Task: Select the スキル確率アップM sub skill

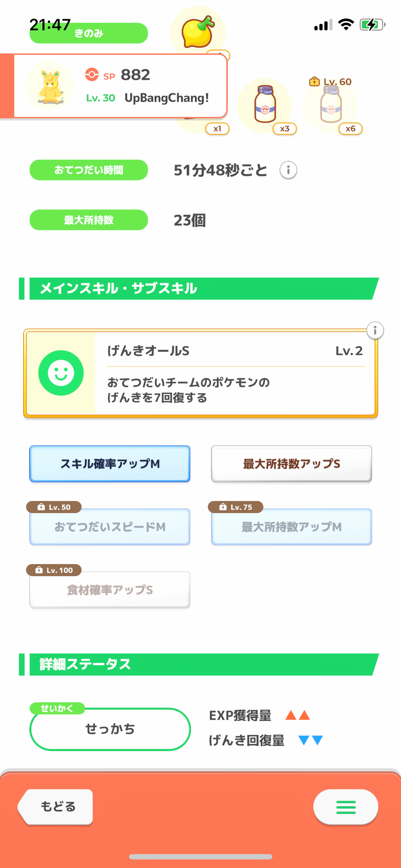Action: 110,464
